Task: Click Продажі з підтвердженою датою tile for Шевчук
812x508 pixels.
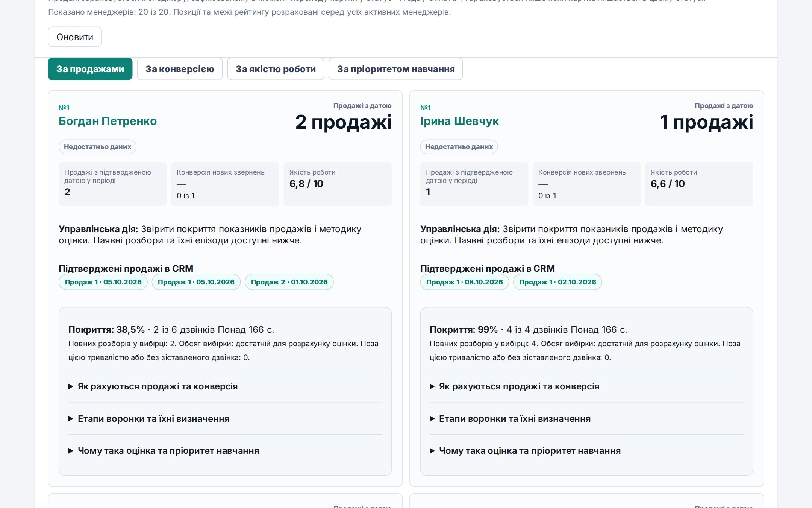Action: pyautogui.click(x=474, y=184)
